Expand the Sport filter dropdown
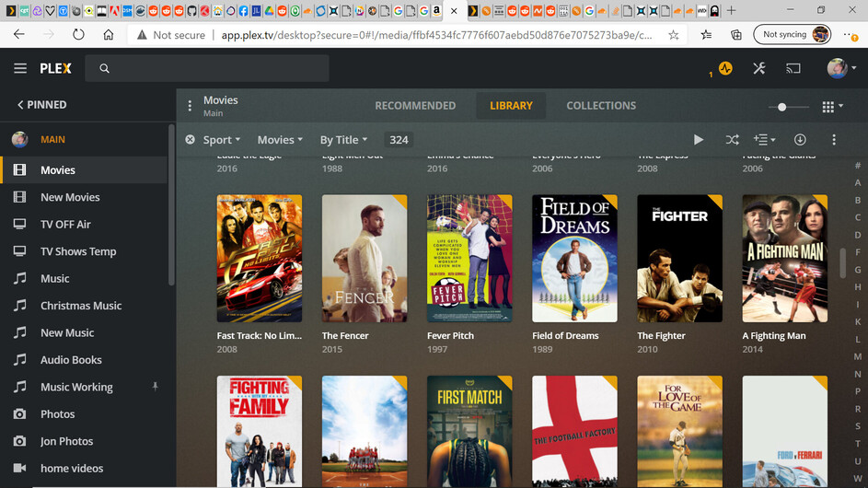868x488 pixels. (x=222, y=140)
